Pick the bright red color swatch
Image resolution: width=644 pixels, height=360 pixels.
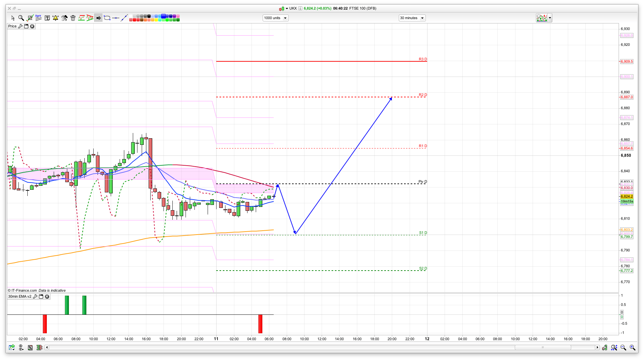tap(134, 20)
